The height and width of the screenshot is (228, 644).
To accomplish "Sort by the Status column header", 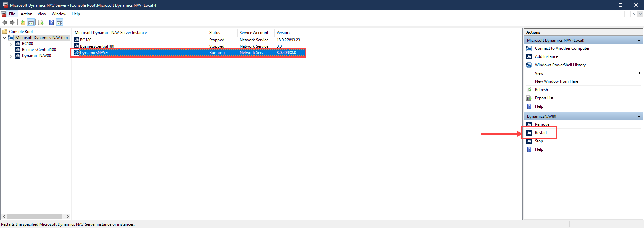I will tap(222, 33).
